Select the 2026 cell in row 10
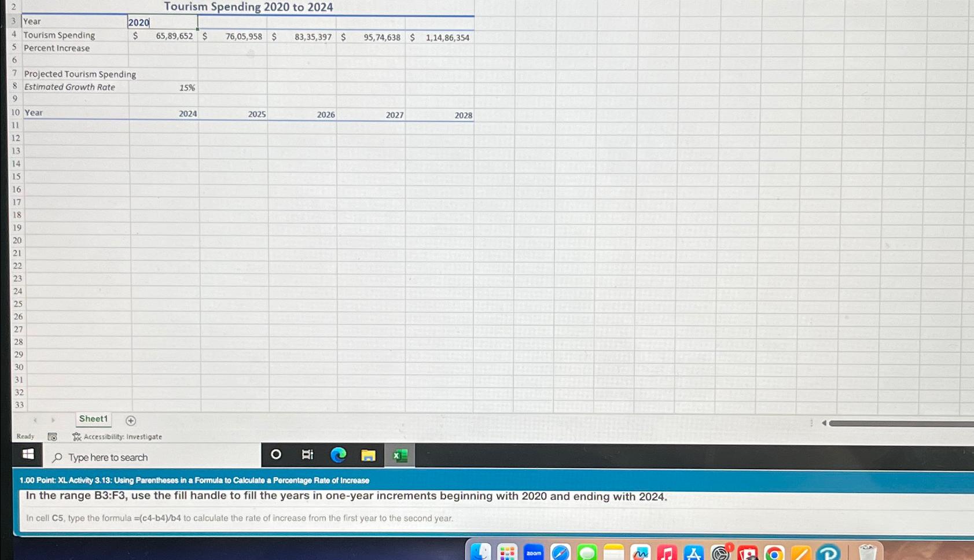The height and width of the screenshot is (560, 974). tap(302, 115)
